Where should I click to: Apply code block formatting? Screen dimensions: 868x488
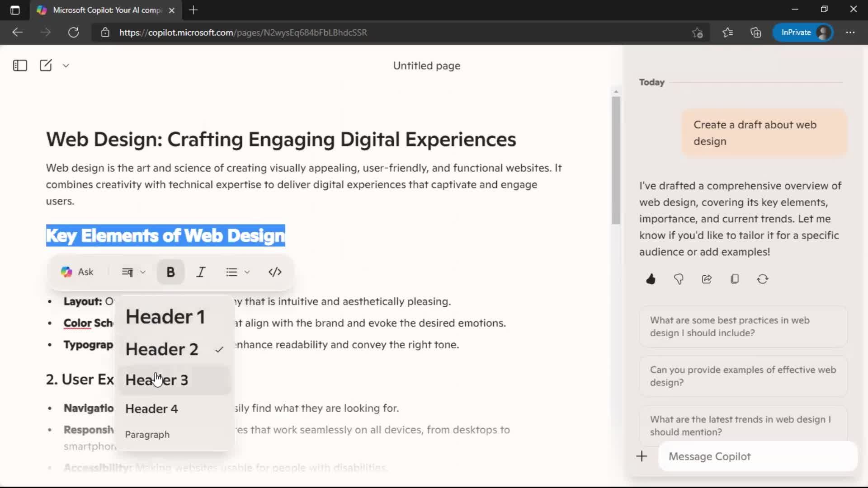tap(275, 272)
